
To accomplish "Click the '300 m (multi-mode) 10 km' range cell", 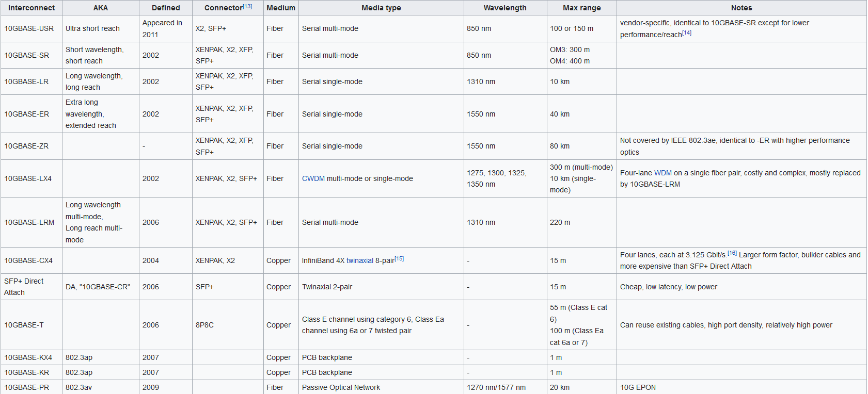I will (x=582, y=178).
